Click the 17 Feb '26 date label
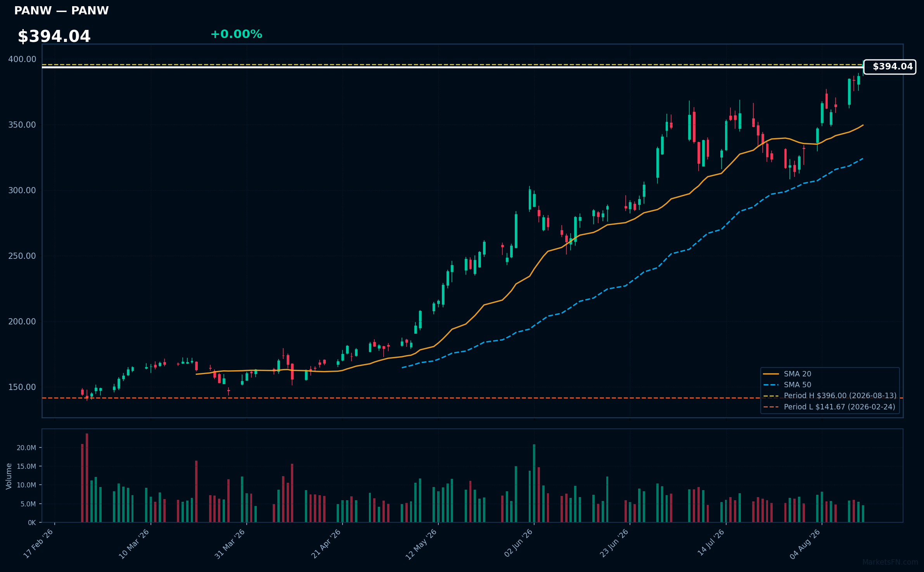This screenshot has height=572, width=924. pos(38,544)
